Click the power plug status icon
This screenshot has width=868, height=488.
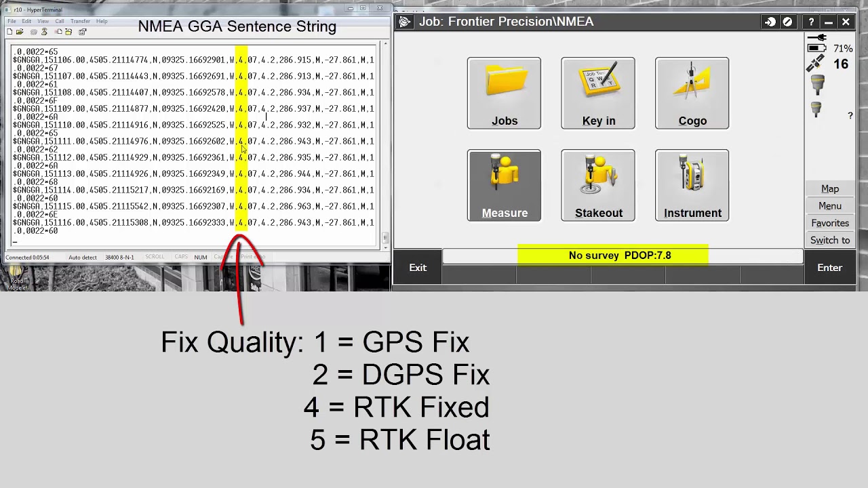(817, 37)
